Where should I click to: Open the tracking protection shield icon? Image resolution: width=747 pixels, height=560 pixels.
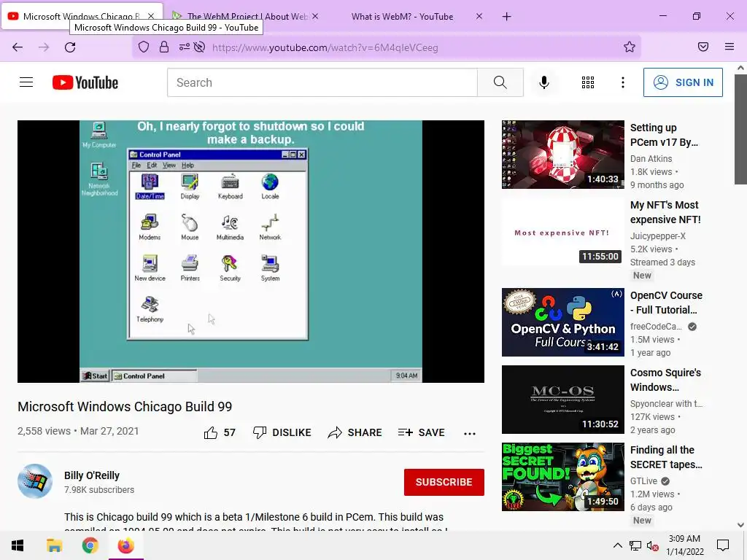click(x=144, y=47)
